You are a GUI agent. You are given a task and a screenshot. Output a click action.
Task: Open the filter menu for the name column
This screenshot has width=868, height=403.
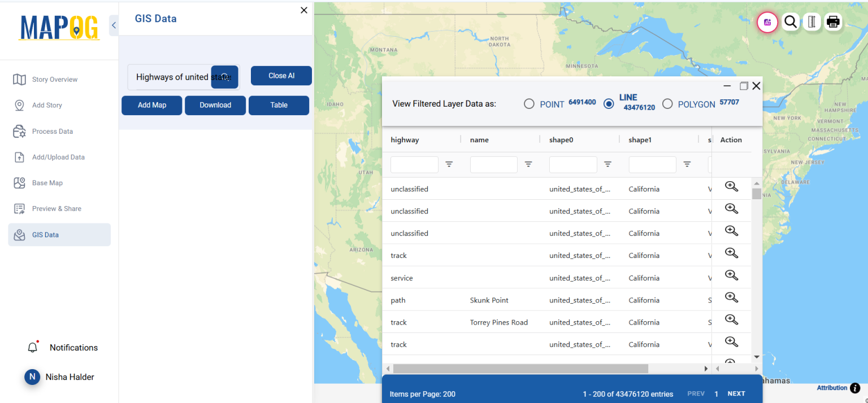click(x=528, y=164)
